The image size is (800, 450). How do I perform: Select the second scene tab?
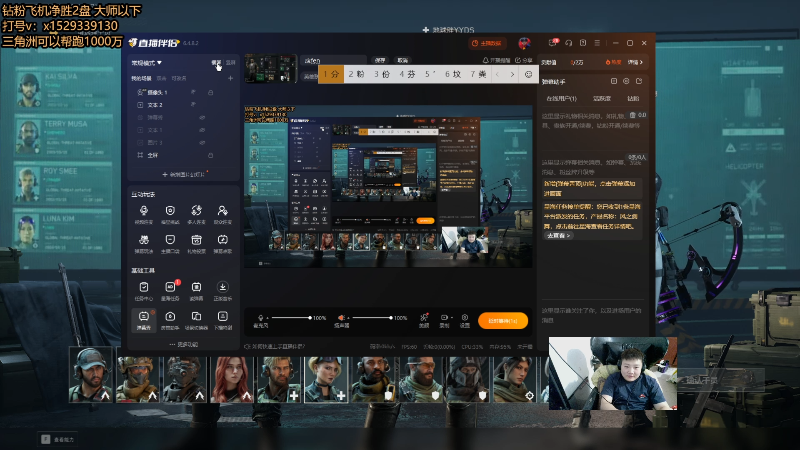coord(162,79)
